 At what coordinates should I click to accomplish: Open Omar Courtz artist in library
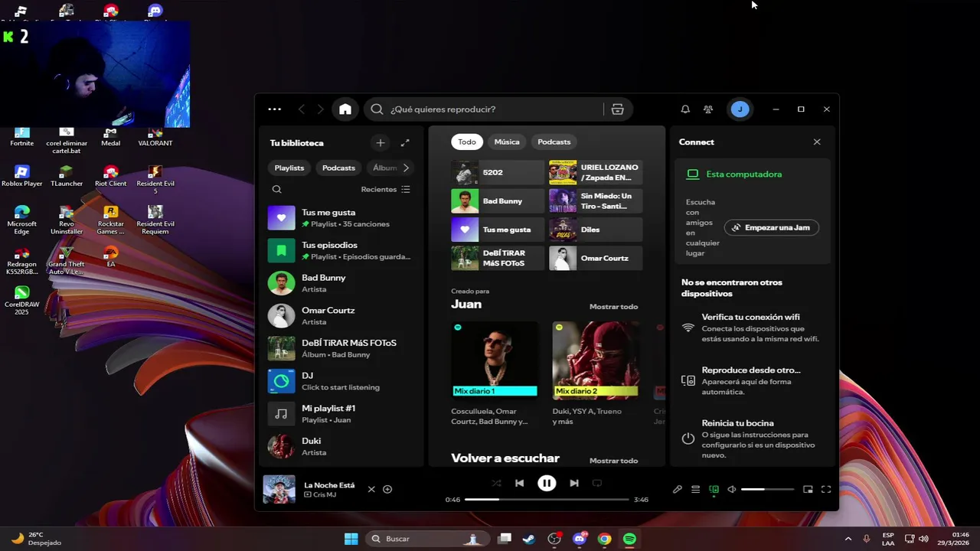pyautogui.click(x=341, y=315)
